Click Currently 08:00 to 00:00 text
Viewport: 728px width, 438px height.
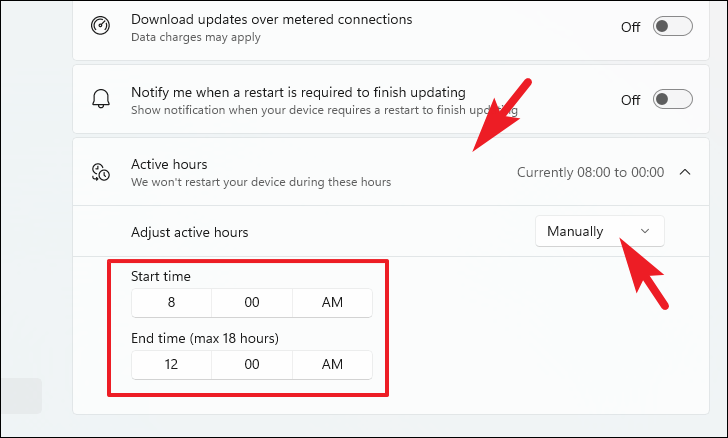pos(590,172)
